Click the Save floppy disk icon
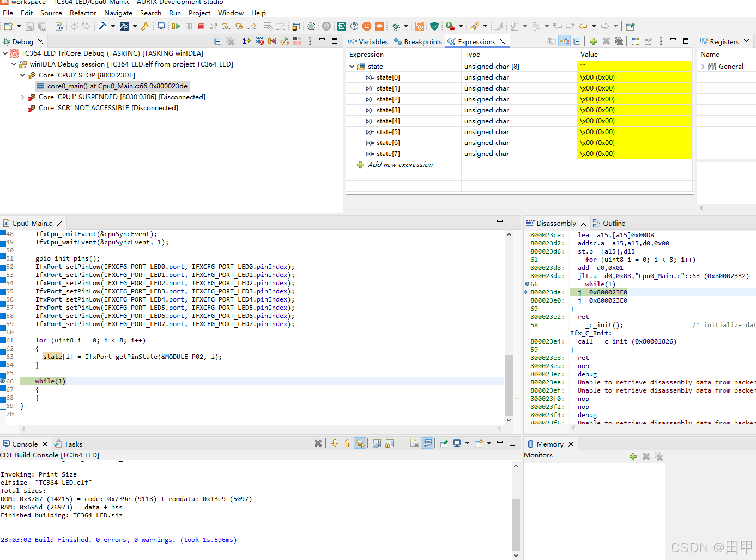This screenshot has width=756, height=560. pos(29,26)
